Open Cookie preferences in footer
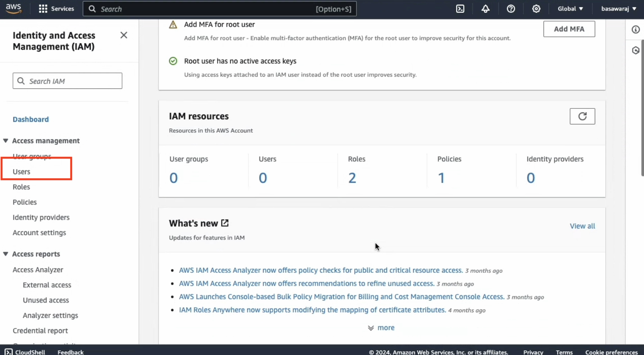This screenshot has height=355, width=644. 611,352
